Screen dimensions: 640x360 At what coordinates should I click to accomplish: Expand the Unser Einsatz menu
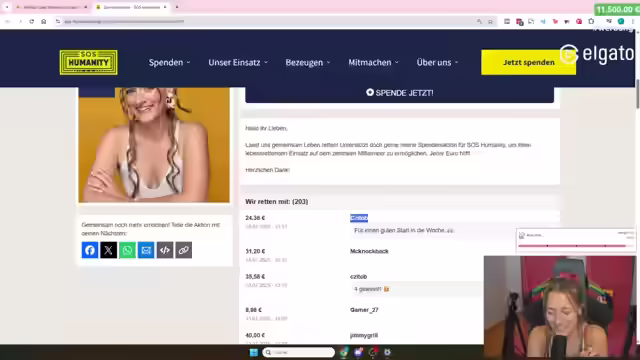238,62
